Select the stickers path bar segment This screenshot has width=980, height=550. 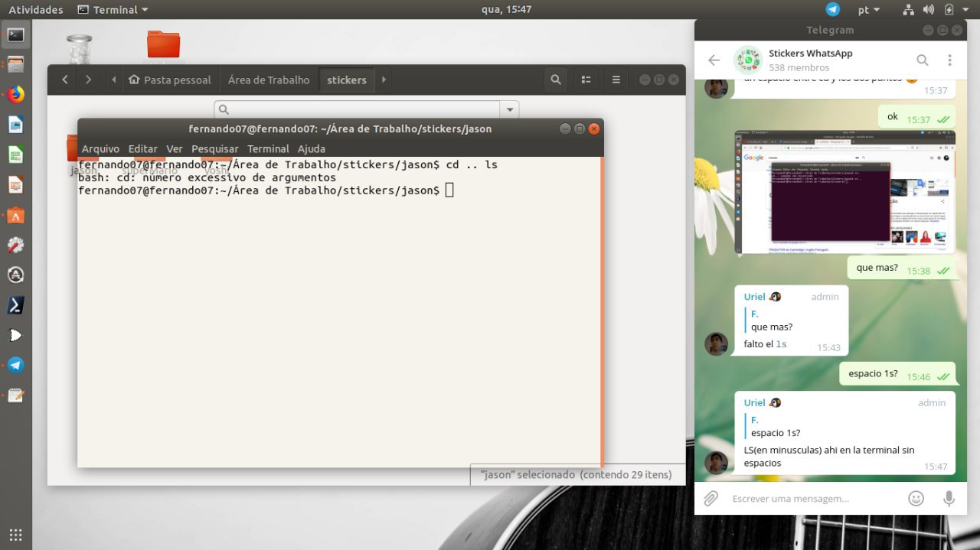point(347,80)
